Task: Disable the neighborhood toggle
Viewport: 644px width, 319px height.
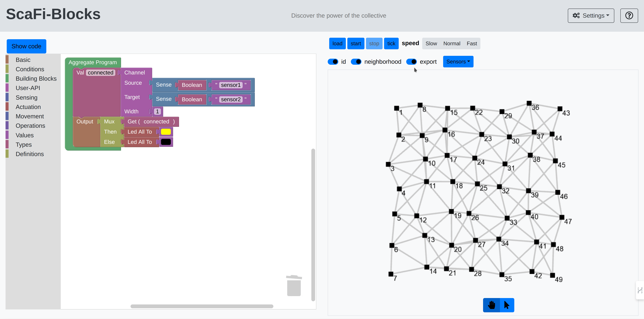Action: tap(356, 62)
